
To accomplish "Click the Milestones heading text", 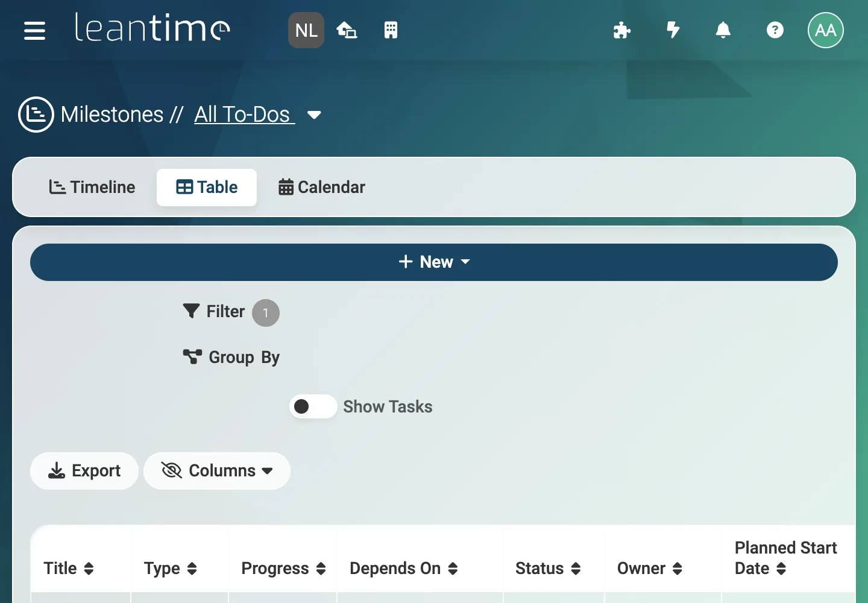I will (x=112, y=115).
